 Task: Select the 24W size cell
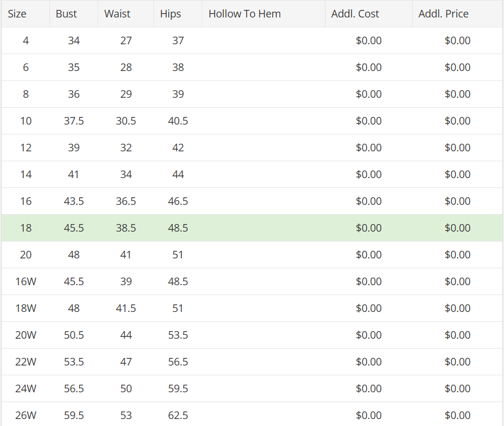pyautogui.click(x=26, y=388)
